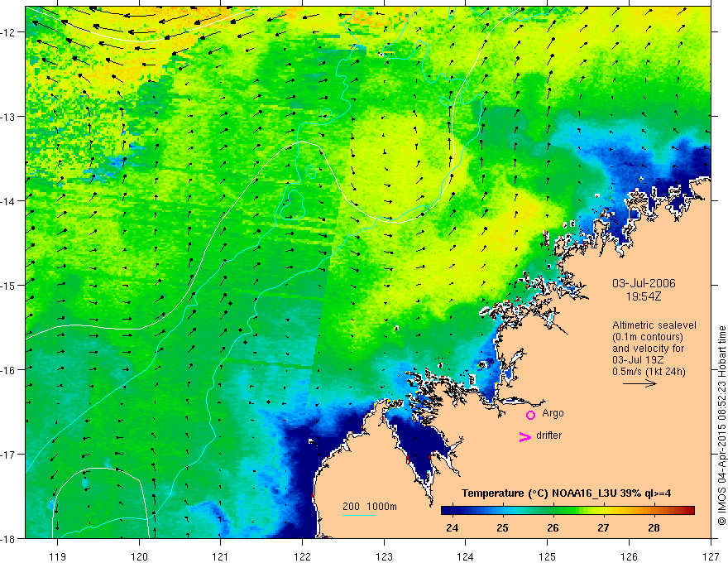Click the dark blue end of colorbar
The width and height of the screenshot is (728, 563).
[447, 511]
